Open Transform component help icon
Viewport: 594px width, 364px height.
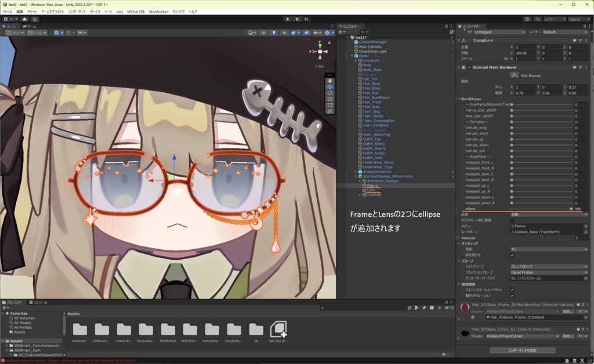point(574,40)
